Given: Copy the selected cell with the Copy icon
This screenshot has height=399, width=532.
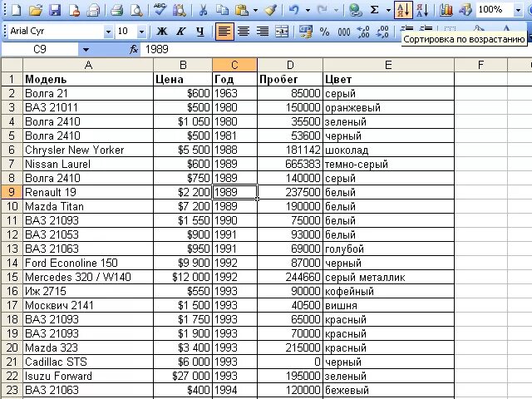Looking at the screenshot, I should [x=222, y=10].
